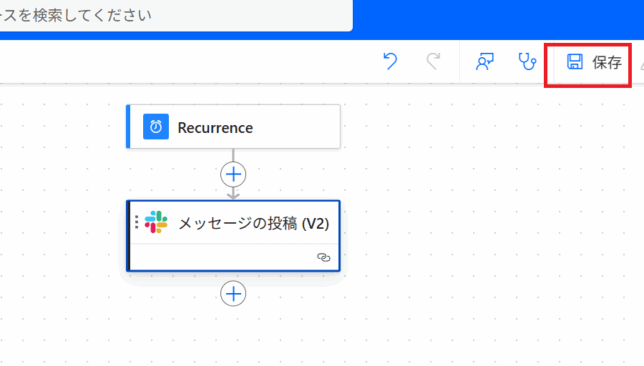Click the メッセージの投稿 (V2) title text
Viewport: 644px width, 366px height.
(x=254, y=223)
